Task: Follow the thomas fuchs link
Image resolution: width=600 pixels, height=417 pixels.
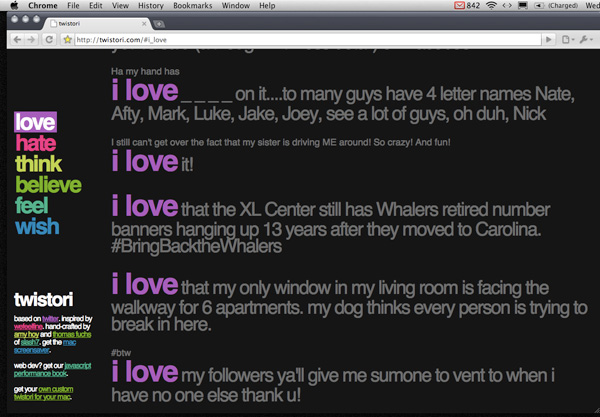Action: (72, 334)
